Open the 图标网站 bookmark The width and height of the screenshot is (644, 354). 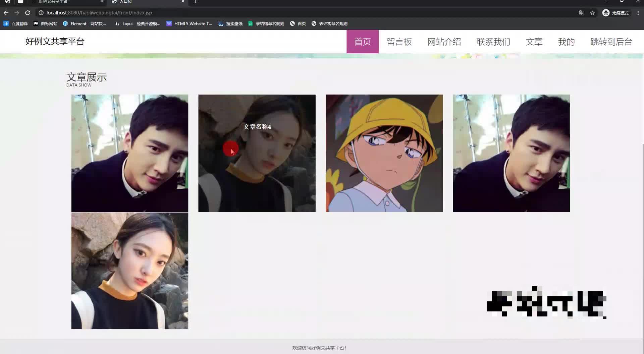click(x=45, y=23)
